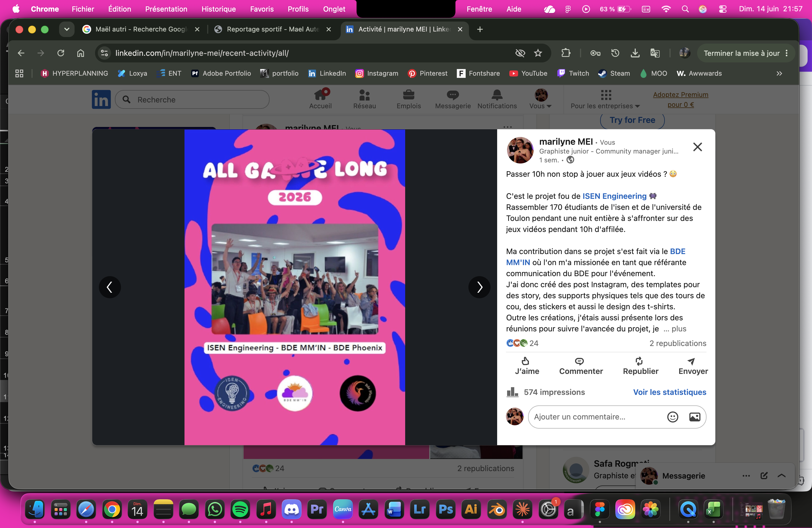812x528 pixels.
Task: Click Adoptez Premium pour 0 € link
Action: coord(681,100)
